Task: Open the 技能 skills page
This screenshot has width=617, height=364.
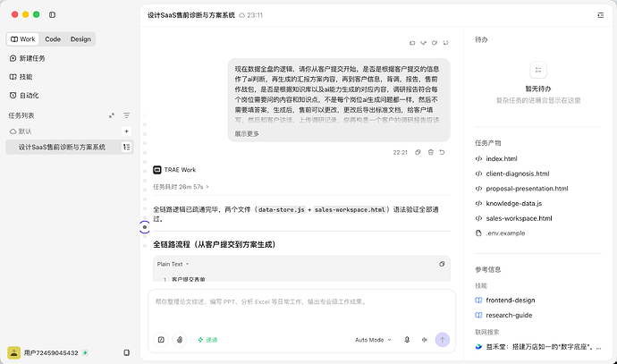Action: click(x=21, y=77)
